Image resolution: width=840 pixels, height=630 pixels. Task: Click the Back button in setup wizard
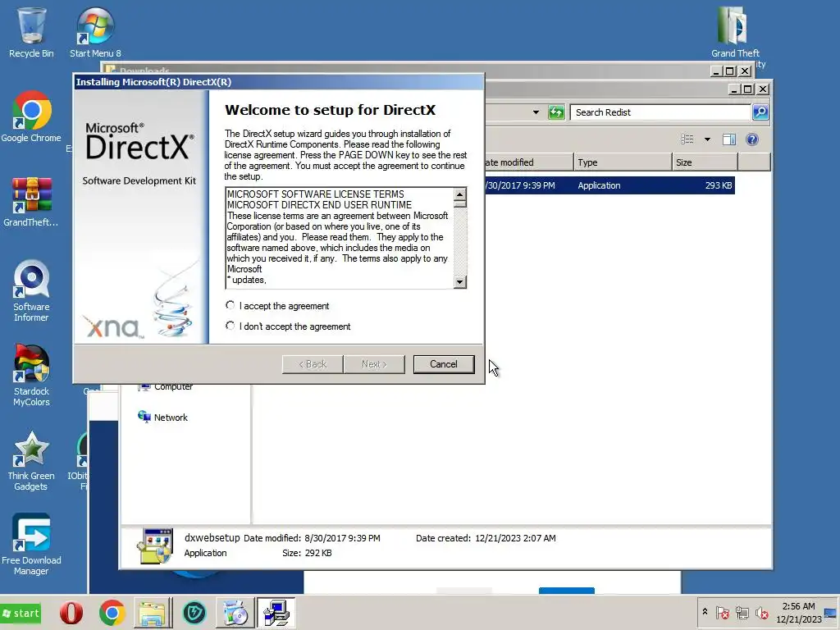pos(313,364)
